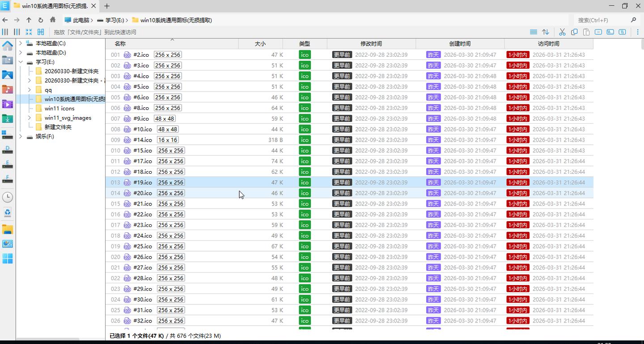The image size is (644, 344).
Task: Select file #14.ico in the list
Action: [349, 140]
